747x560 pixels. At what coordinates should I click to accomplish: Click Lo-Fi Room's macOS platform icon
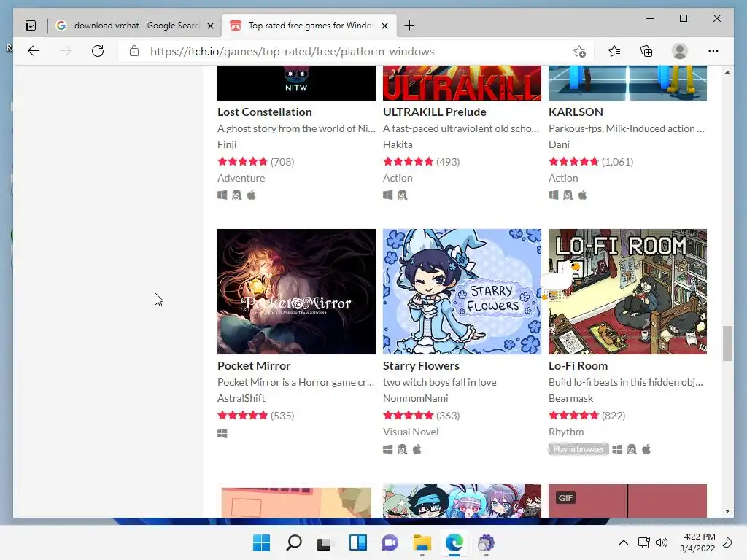click(646, 449)
